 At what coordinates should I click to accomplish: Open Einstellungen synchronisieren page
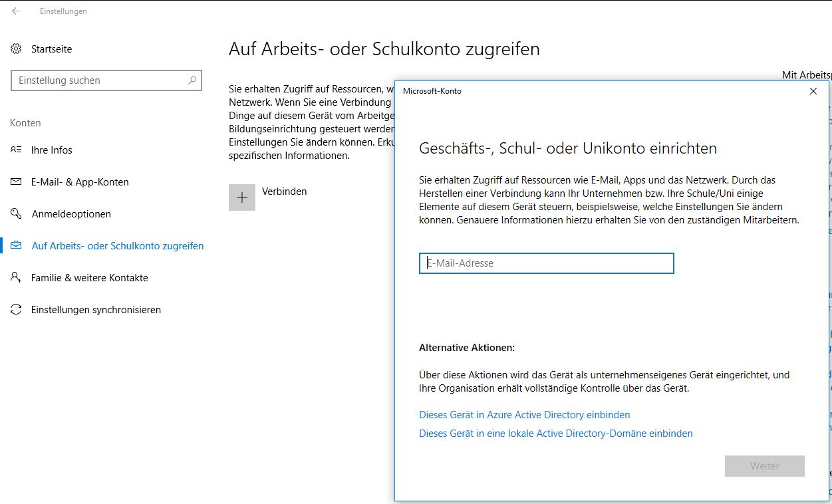(x=96, y=309)
